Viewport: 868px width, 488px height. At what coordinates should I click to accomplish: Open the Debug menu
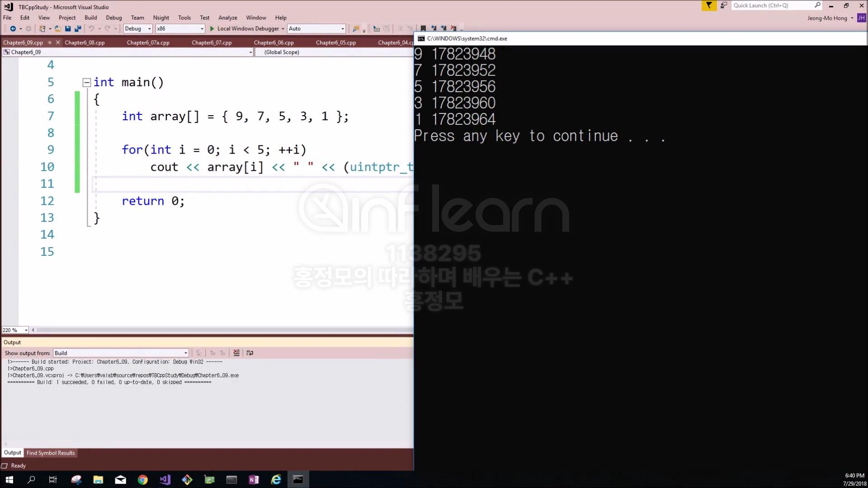click(113, 18)
